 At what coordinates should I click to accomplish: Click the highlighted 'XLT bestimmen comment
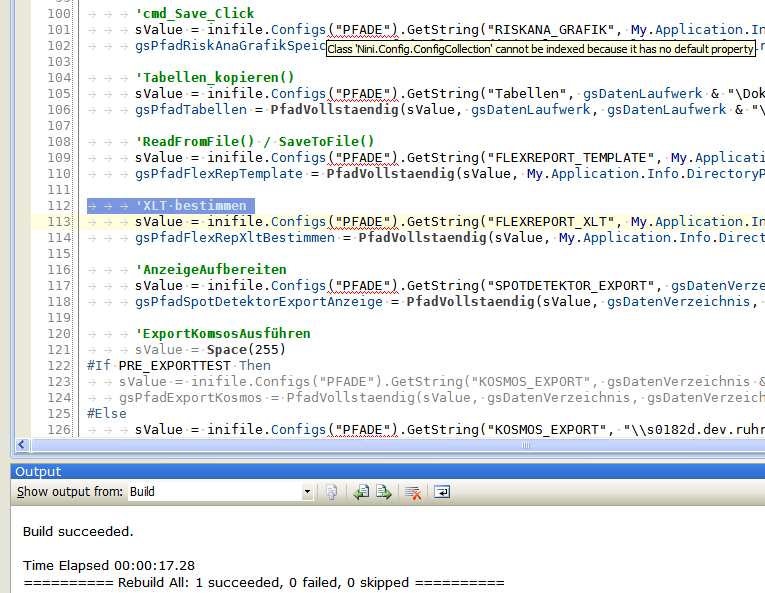(191, 205)
